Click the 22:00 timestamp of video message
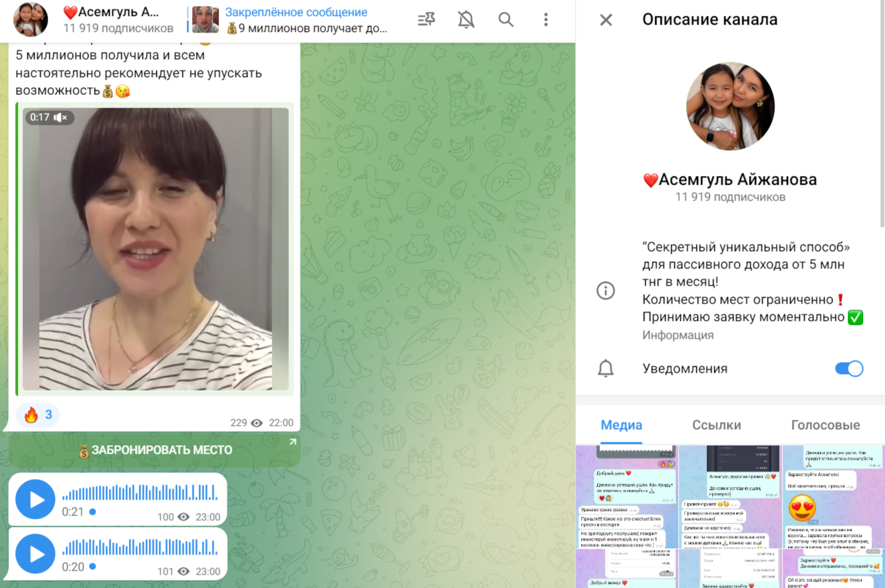Image resolution: width=885 pixels, height=588 pixels. tap(281, 423)
